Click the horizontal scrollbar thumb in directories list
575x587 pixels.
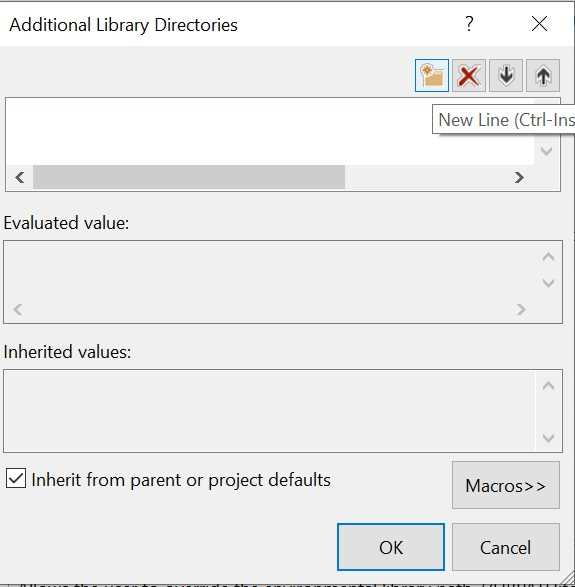pyautogui.click(x=189, y=177)
